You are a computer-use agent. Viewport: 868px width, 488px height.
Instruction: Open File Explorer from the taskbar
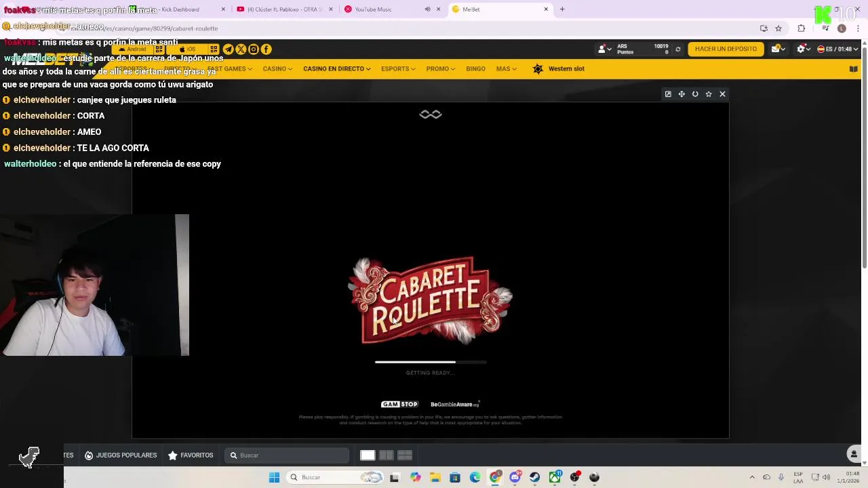point(435,477)
